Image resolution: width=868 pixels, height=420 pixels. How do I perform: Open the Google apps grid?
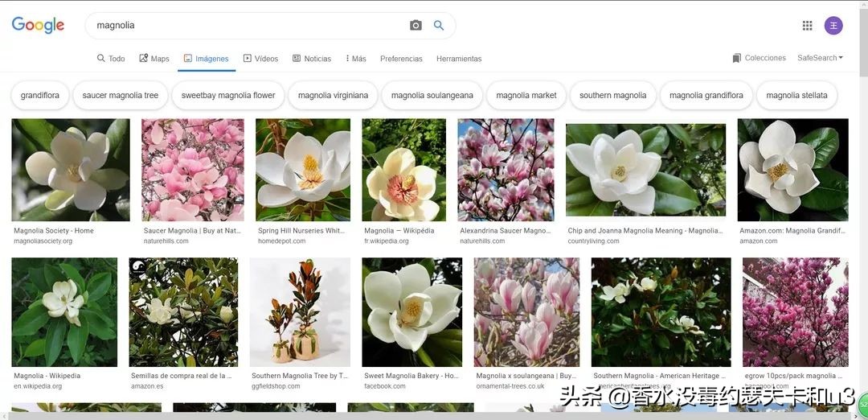pos(807,25)
